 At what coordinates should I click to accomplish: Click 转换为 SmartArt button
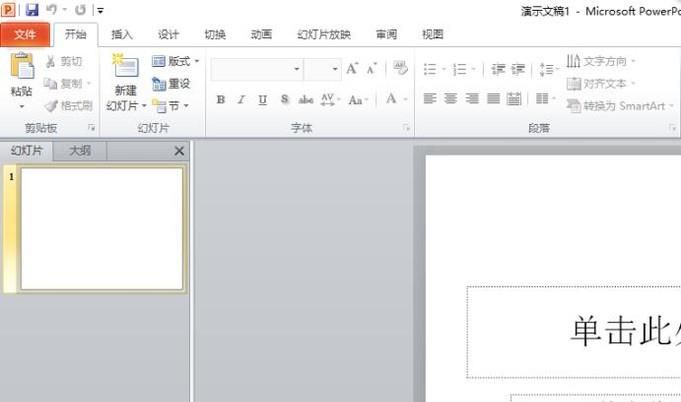pos(620,105)
